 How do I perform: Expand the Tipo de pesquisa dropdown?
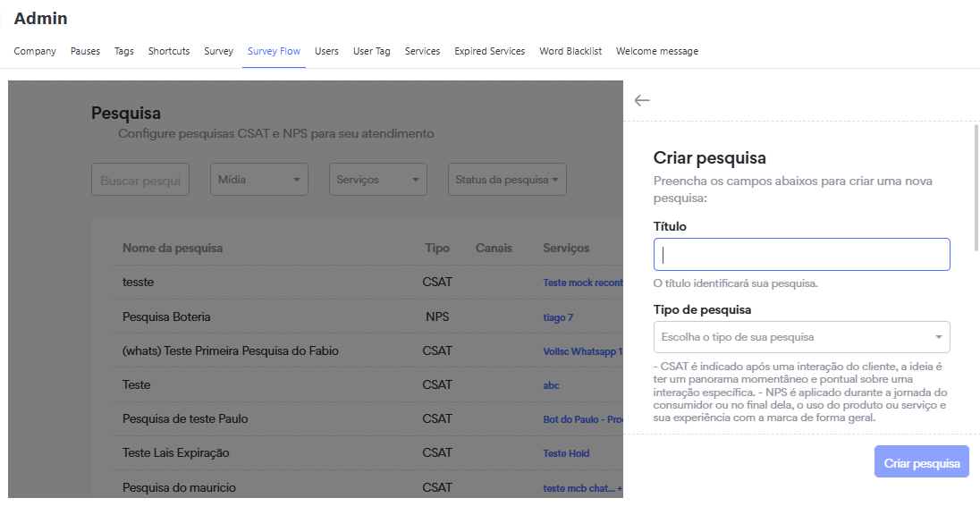(x=802, y=337)
